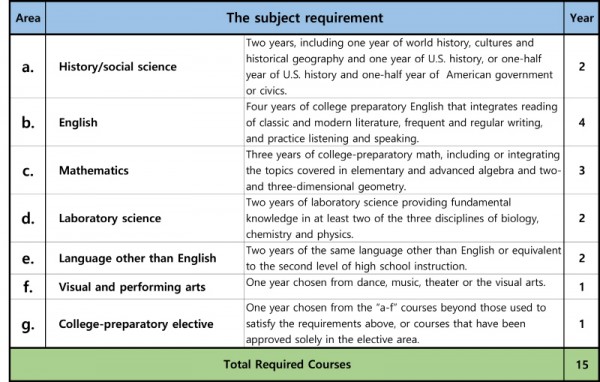Viewport: 600px width, 382px height.
Task: Select 'College-preparatory elective' cell
Action: (145, 324)
